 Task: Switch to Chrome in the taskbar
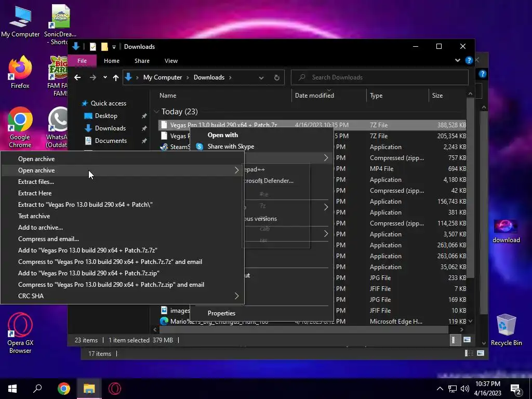(63, 389)
